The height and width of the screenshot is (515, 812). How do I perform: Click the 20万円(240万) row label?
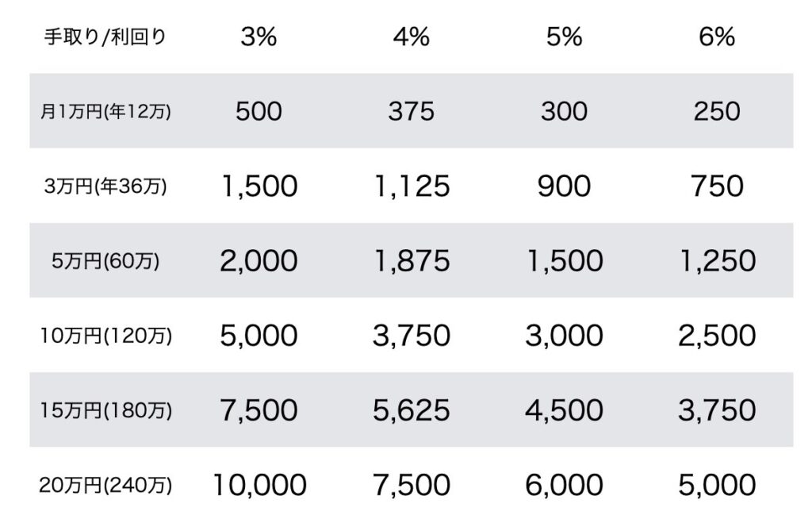(x=105, y=485)
